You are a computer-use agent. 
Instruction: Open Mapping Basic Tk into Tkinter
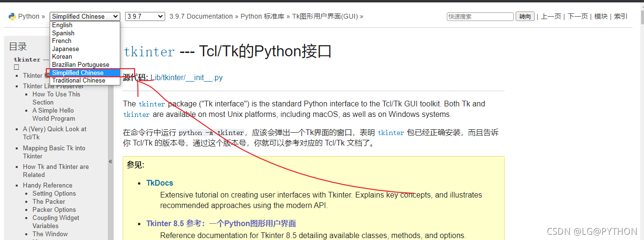(x=54, y=152)
